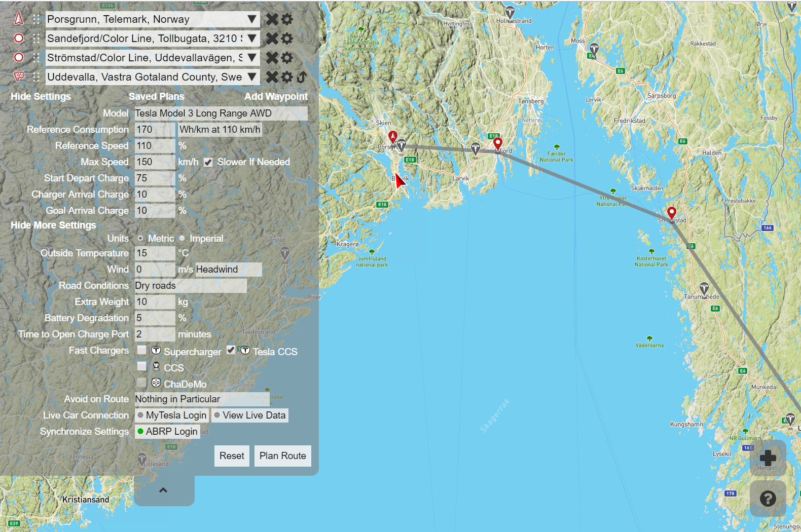Select the Tesla charger marker near Moss
The height and width of the screenshot is (532, 801).
point(594,49)
